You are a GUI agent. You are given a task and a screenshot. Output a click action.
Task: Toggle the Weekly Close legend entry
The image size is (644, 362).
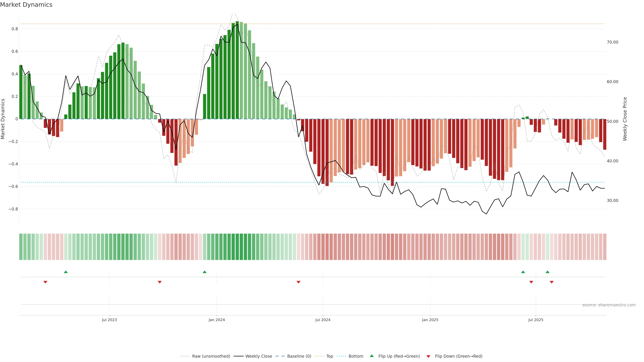258,356
